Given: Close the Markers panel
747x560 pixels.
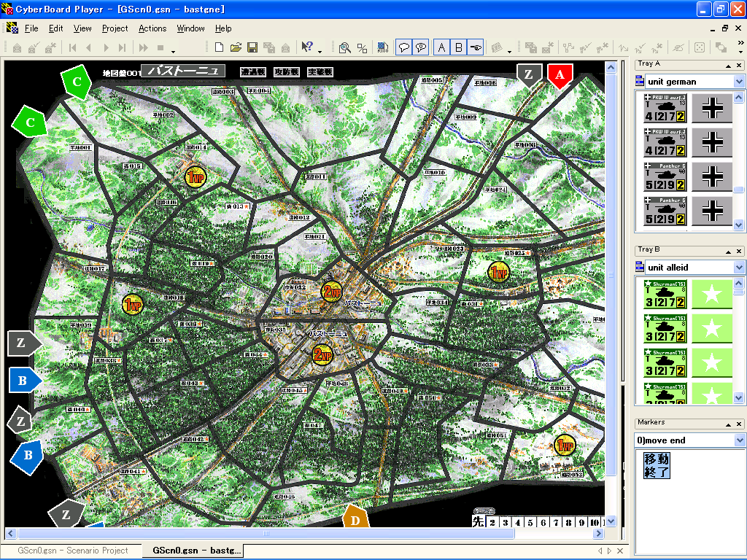Looking at the screenshot, I should coord(739,424).
